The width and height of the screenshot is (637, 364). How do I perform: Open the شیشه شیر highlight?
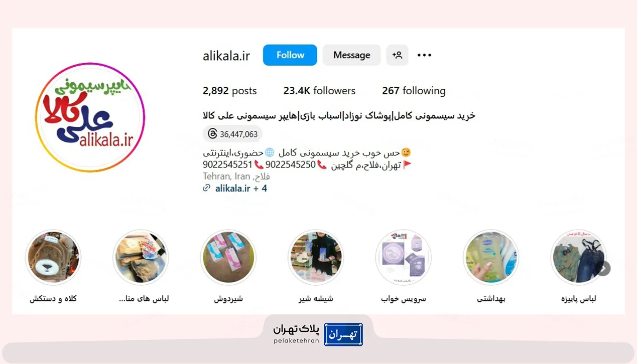click(x=316, y=258)
